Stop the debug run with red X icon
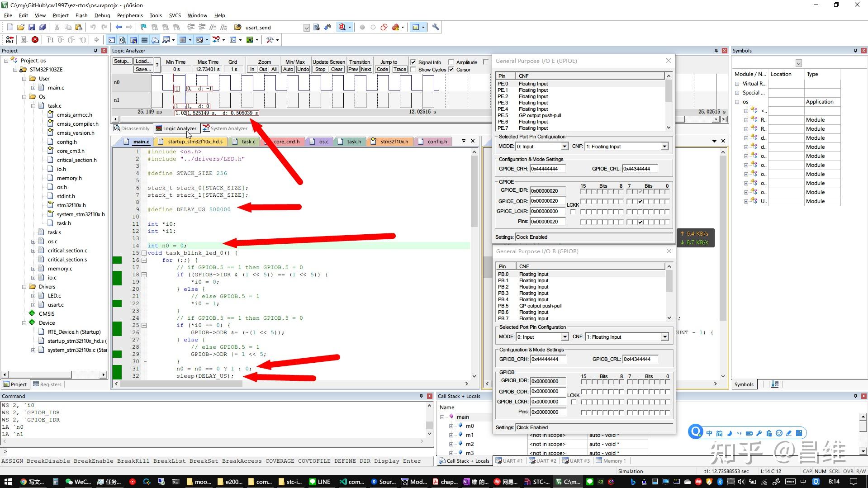The image size is (868, 488). (35, 40)
